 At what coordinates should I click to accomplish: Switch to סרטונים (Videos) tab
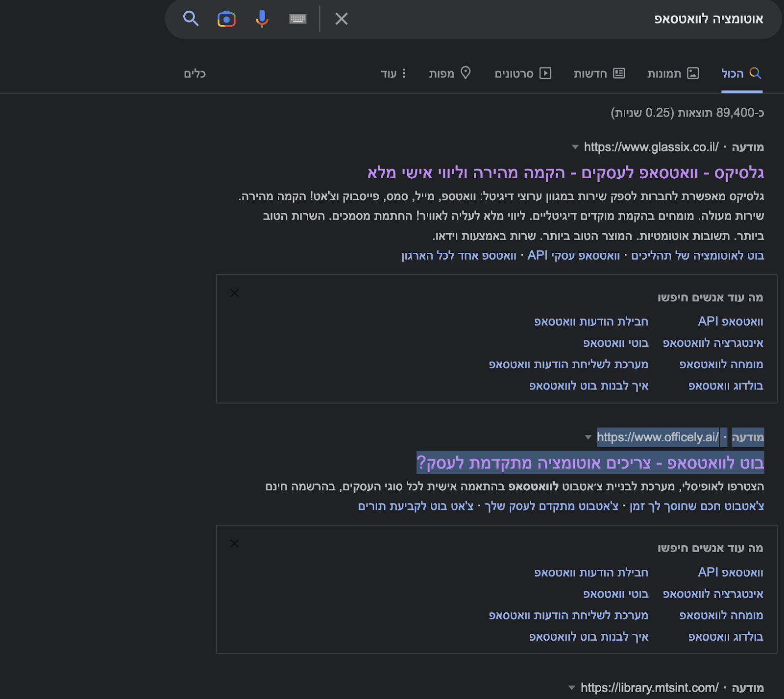tap(523, 73)
